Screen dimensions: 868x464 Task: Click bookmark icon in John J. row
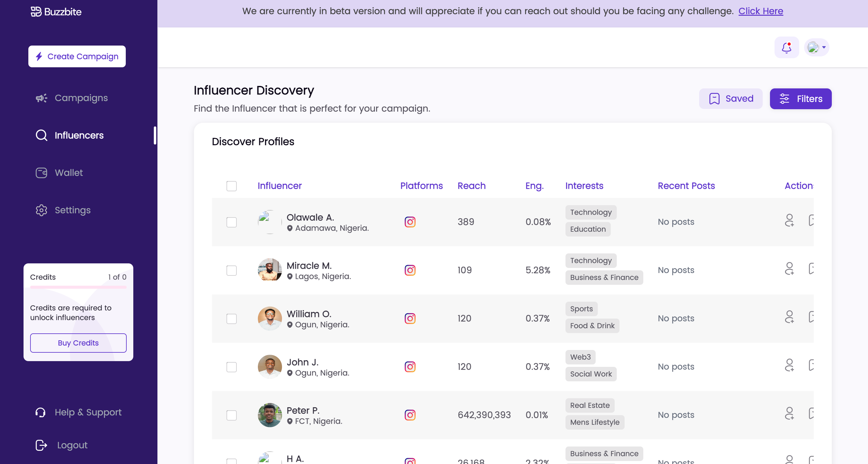(x=811, y=365)
